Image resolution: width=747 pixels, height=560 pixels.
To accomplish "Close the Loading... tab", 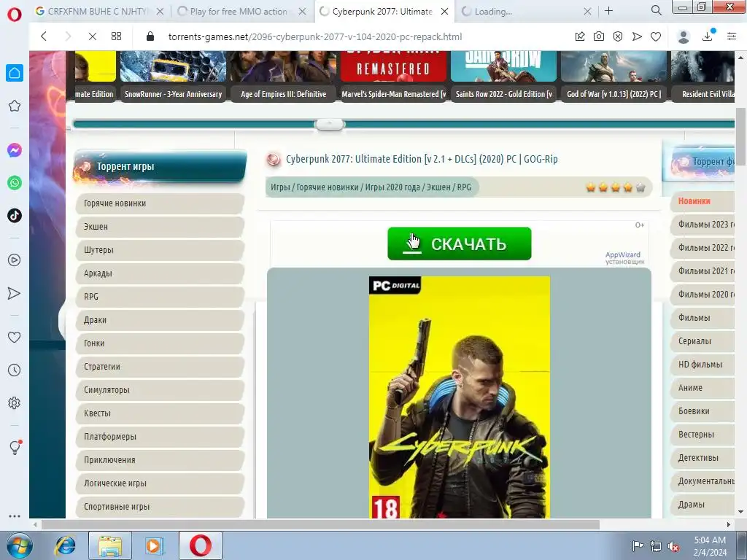I will (587, 12).
